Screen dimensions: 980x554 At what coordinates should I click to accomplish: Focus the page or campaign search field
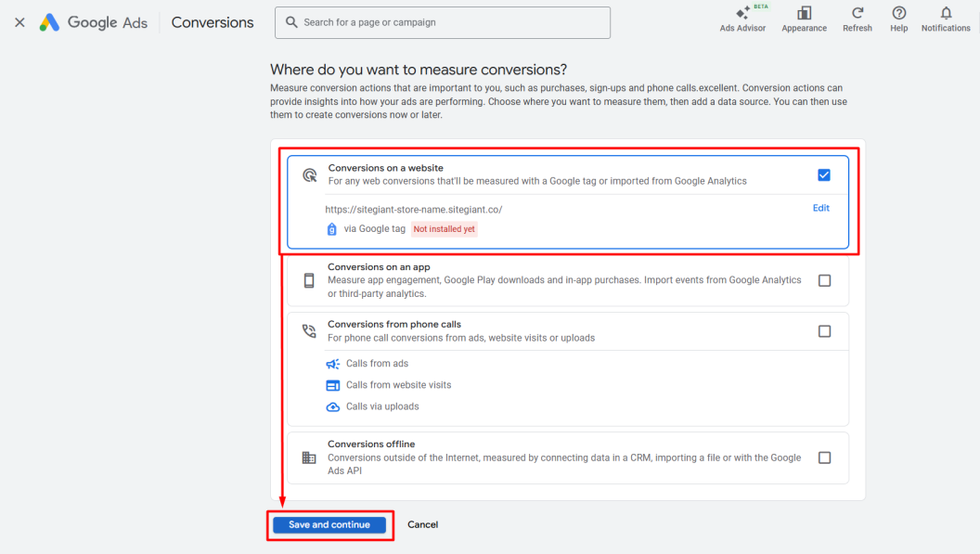coord(443,22)
